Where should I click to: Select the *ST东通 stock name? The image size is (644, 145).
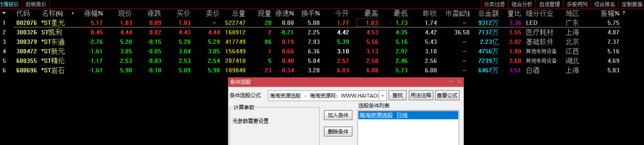pyautogui.click(x=53, y=42)
